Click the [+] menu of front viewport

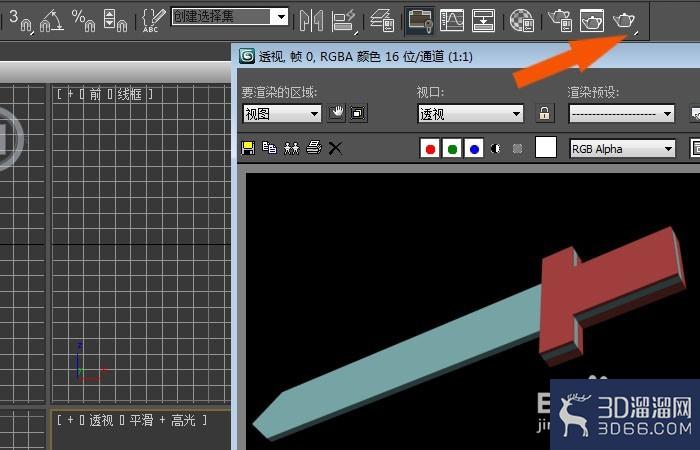click(71, 94)
